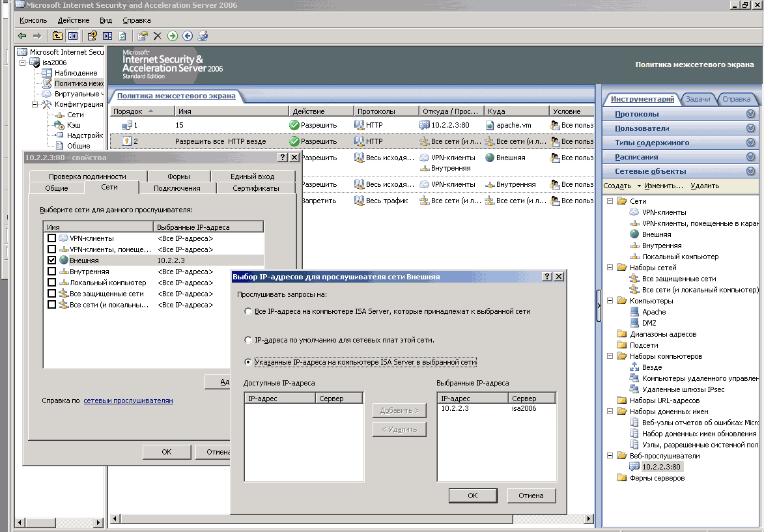The width and height of the screenshot is (764, 532).
Task: Select the Виртуальные node in console tree
Action: click(78, 94)
